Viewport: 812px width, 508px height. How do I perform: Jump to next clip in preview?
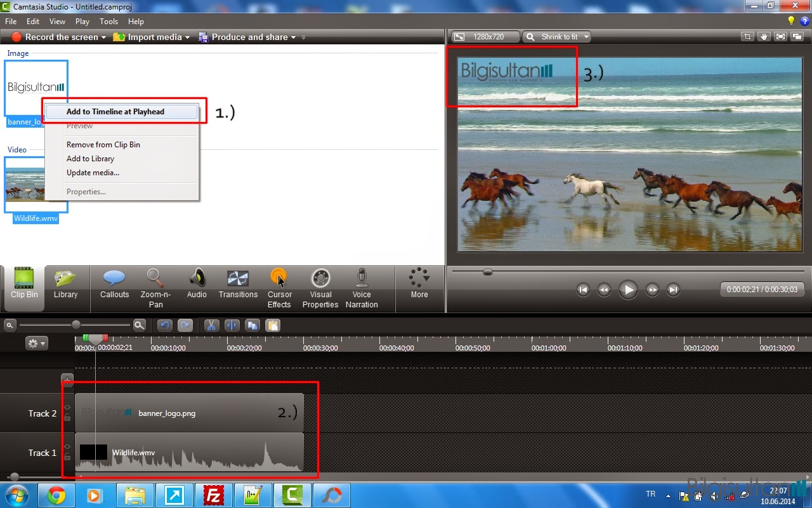674,290
